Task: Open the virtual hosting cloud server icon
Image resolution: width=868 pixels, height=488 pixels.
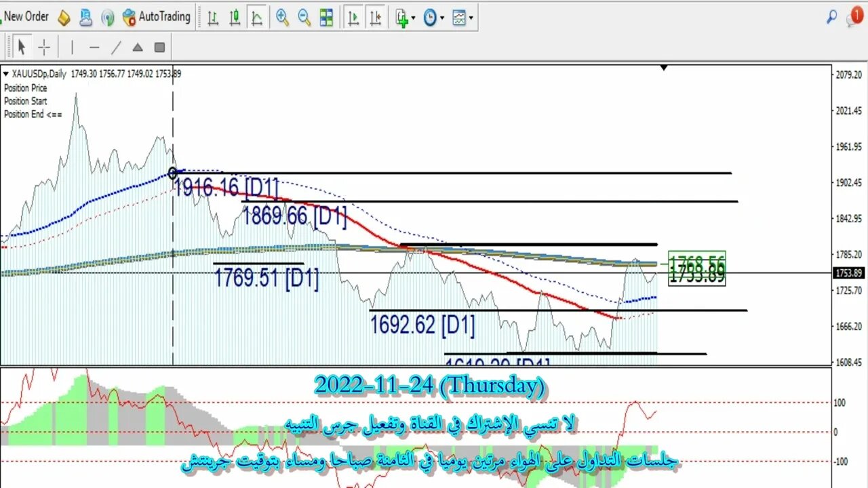Action: pos(85,18)
